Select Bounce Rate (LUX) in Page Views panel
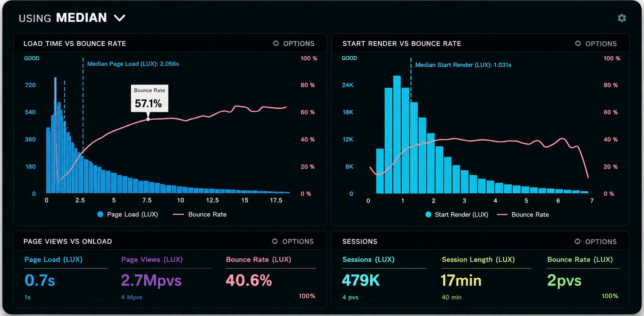The width and height of the screenshot is (644, 316). point(258,260)
